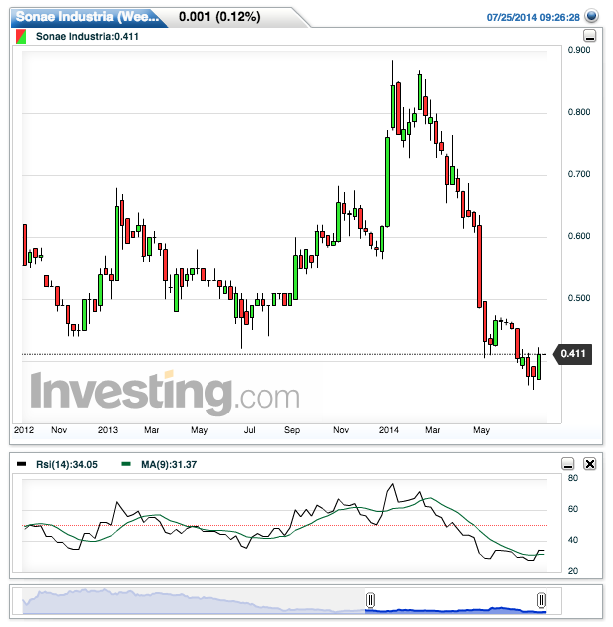The width and height of the screenshot is (613, 627).
Task: Click the blue globe icon beside the timestamp
Action: coord(591,16)
